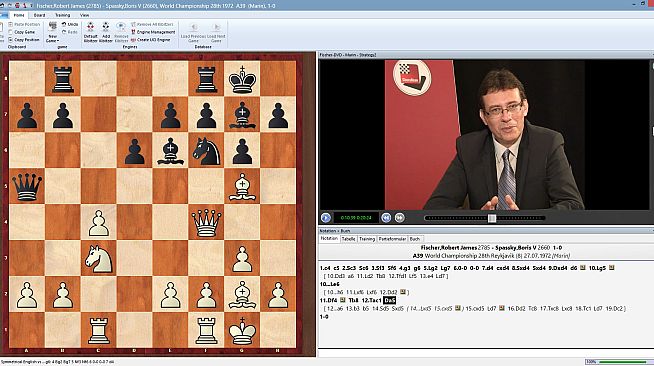Click Load Next Game
The image size is (654, 366).
216,32
